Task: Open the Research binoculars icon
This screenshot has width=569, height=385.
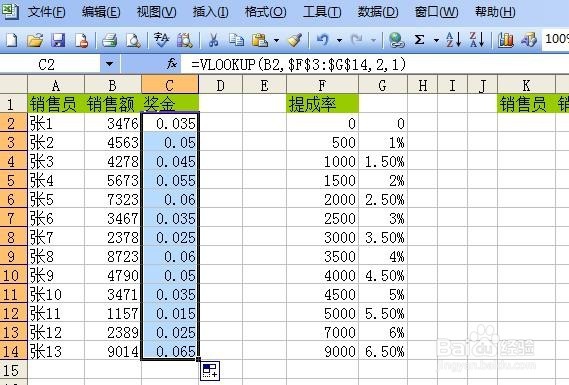Action: tap(185, 40)
